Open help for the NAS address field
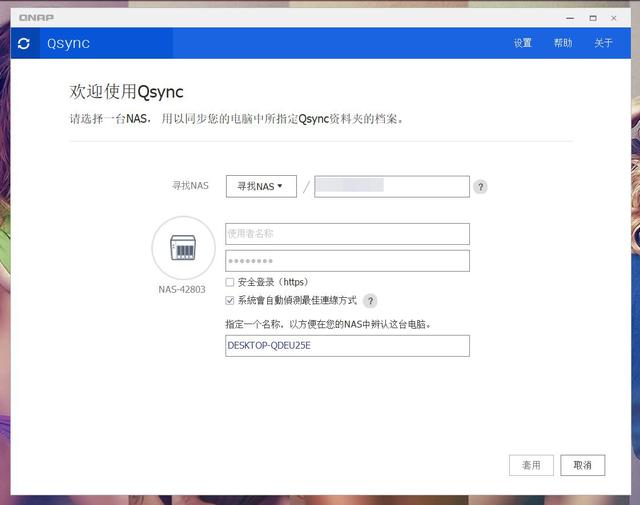Image resolution: width=640 pixels, height=505 pixels. (x=480, y=187)
